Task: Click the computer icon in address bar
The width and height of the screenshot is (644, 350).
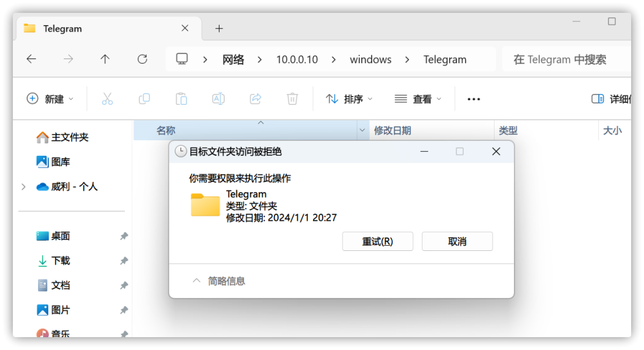Action: tap(182, 59)
